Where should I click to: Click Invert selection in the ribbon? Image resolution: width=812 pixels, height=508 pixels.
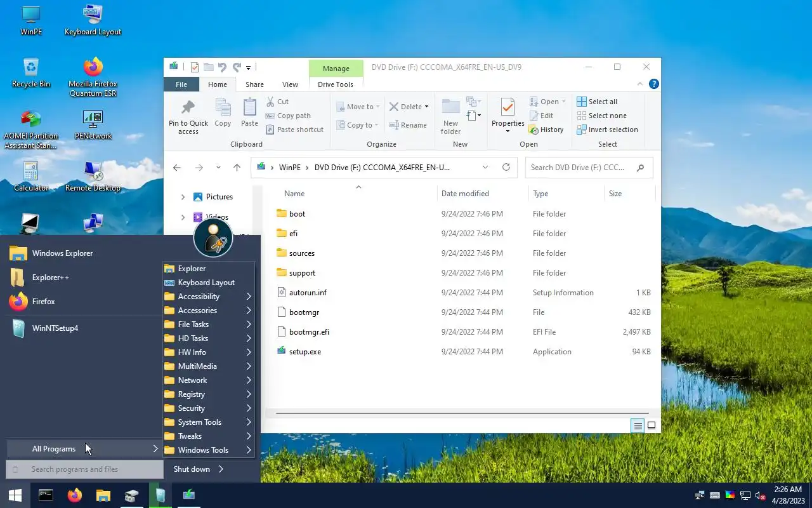tap(607, 130)
